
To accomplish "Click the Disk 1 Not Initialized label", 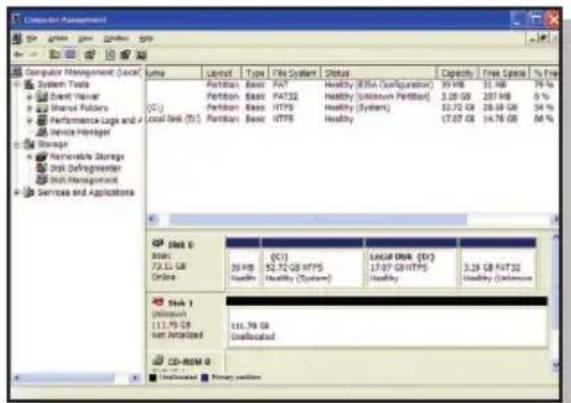I will click(x=177, y=335).
